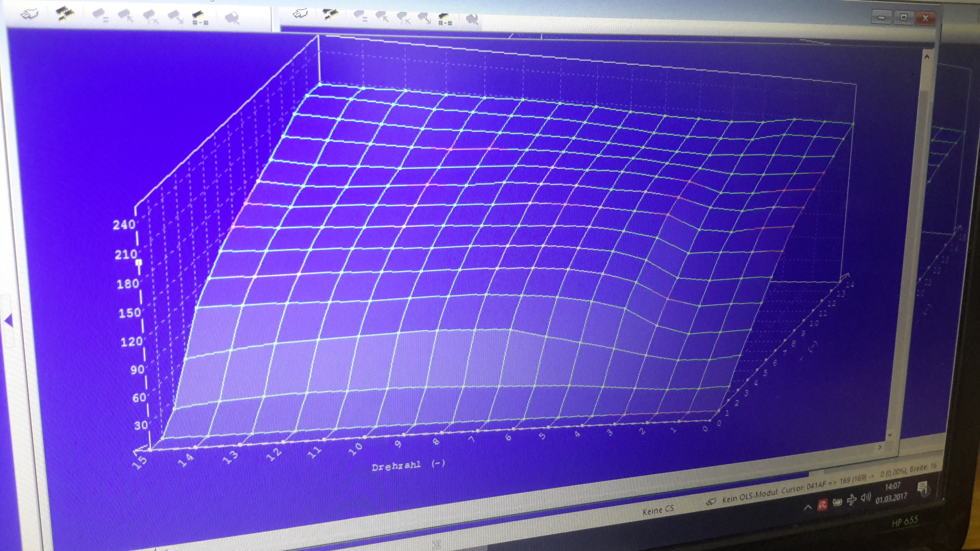Image resolution: width=980 pixels, height=551 pixels.
Task: Open the stacked chips map icon in left toolbar
Action: [66, 14]
